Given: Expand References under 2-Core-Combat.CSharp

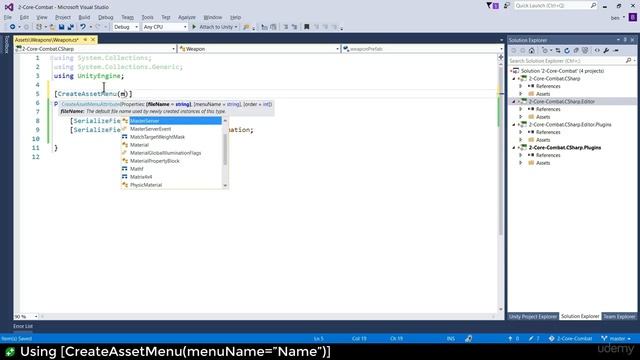Looking at the screenshot, I should (x=520, y=87).
